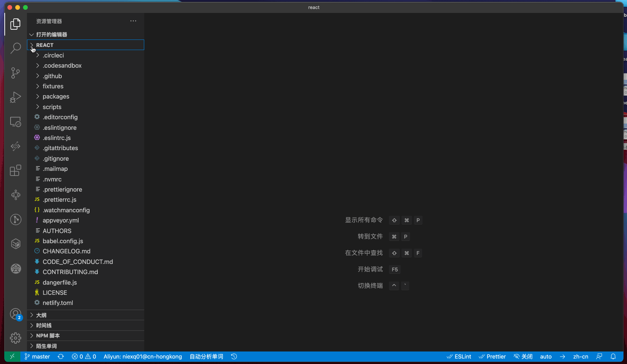Click the right arrow in status bar

pos(563,357)
